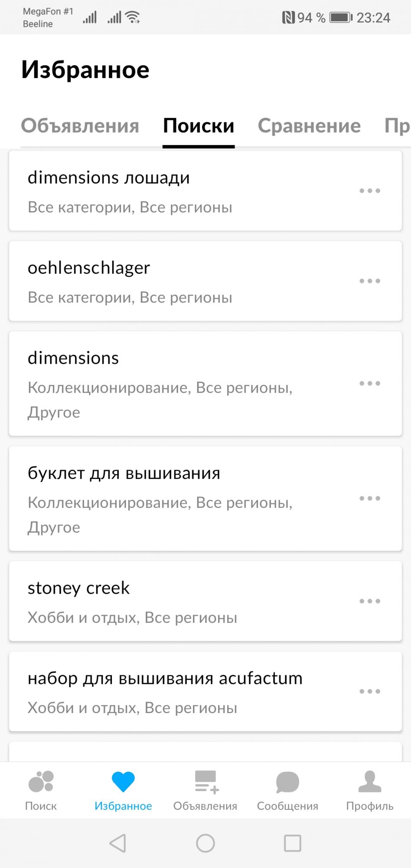Show more options for 'буклет для вышивания'
This screenshot has width=411, height=868.
pyautogui.click(x=370, y=498)
